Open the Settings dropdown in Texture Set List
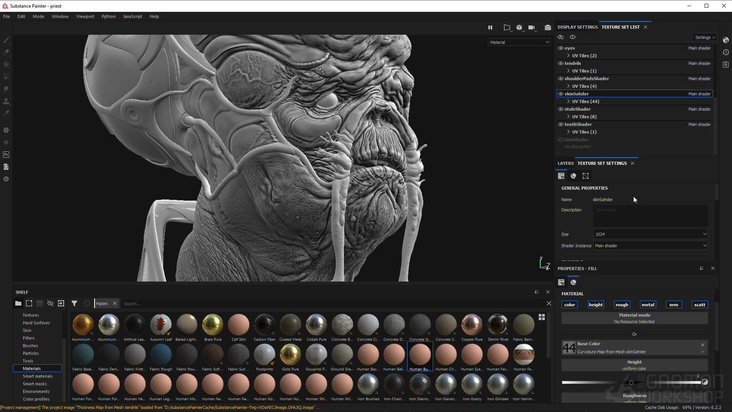This screenshot has width=732, height=412. [x=704, y=37]
